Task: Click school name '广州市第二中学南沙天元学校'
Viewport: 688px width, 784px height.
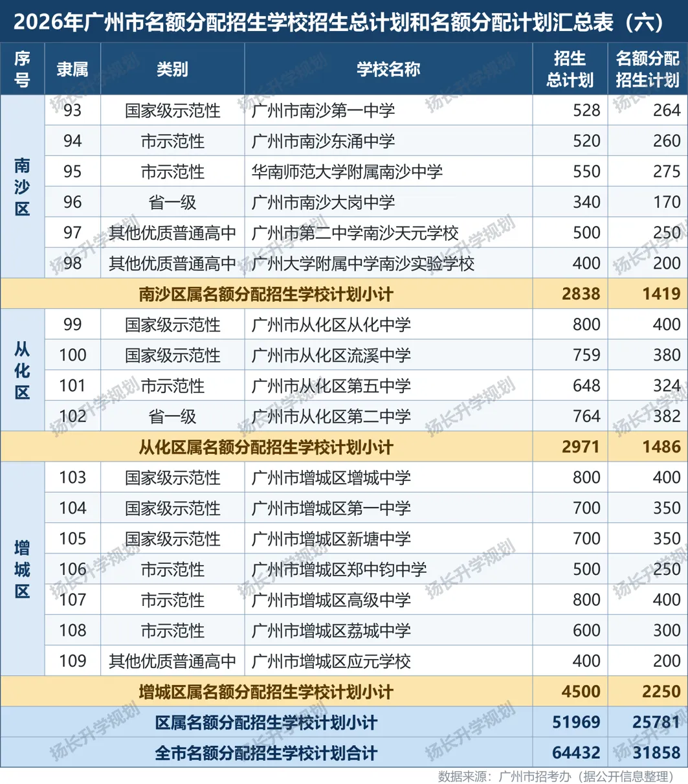Action: point(355,232)
